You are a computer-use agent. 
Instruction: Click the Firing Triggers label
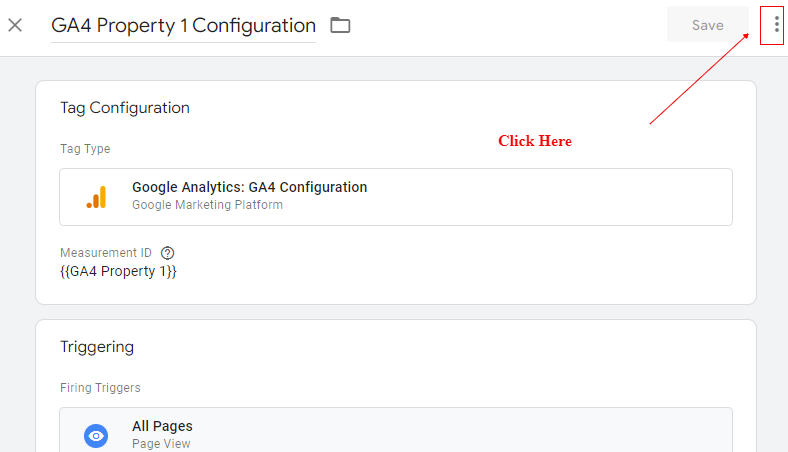coord(99,388)
